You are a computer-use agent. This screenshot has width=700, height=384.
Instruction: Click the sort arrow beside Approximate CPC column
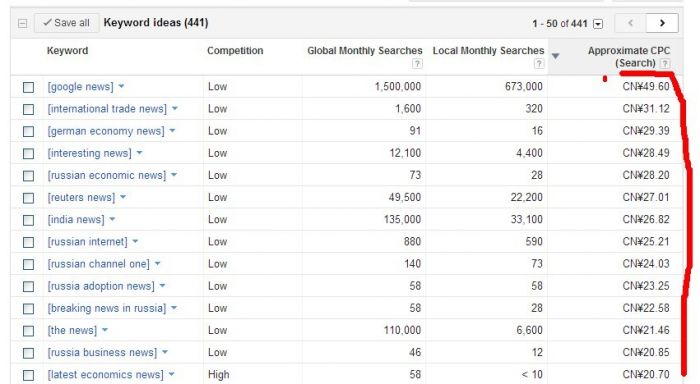(555, 56)
